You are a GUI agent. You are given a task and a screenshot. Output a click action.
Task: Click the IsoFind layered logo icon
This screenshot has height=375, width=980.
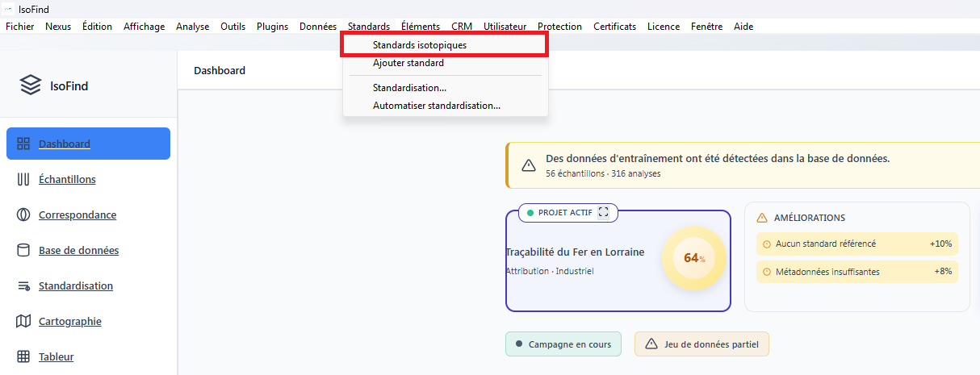coord(31,85)
